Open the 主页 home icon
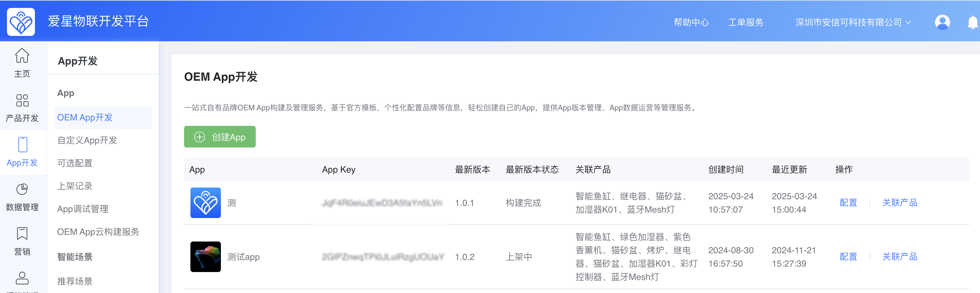Viewport: 980px width, 293px height. click(22, 56)
